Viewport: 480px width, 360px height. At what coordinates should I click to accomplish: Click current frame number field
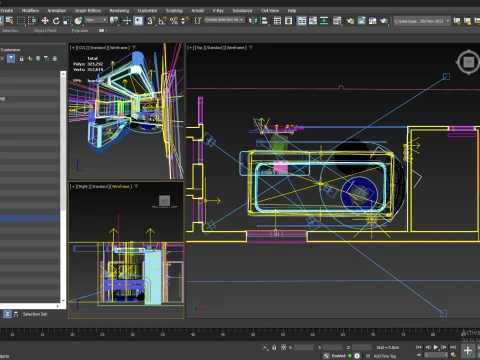pos(435,355)
